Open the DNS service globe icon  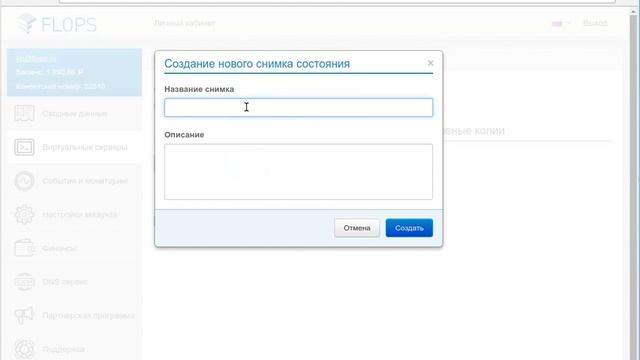pyautogui.click(x=24, y=282)
